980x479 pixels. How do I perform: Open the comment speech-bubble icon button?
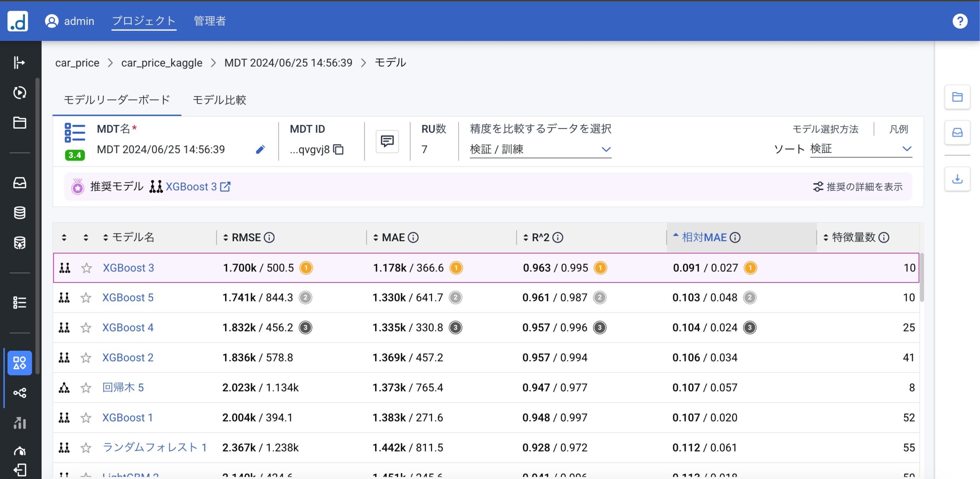point(387,142)
